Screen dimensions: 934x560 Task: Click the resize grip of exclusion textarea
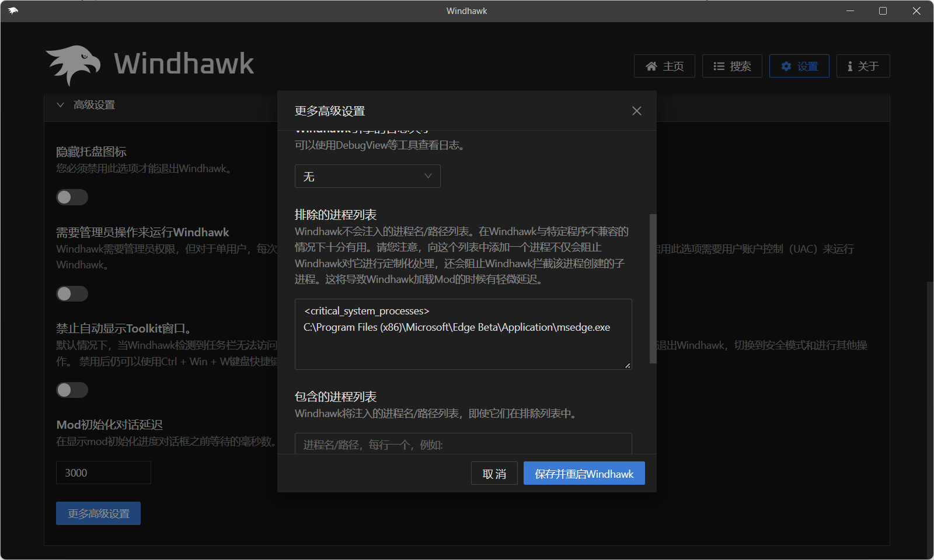pyautogui.click(x=628, y=365)
